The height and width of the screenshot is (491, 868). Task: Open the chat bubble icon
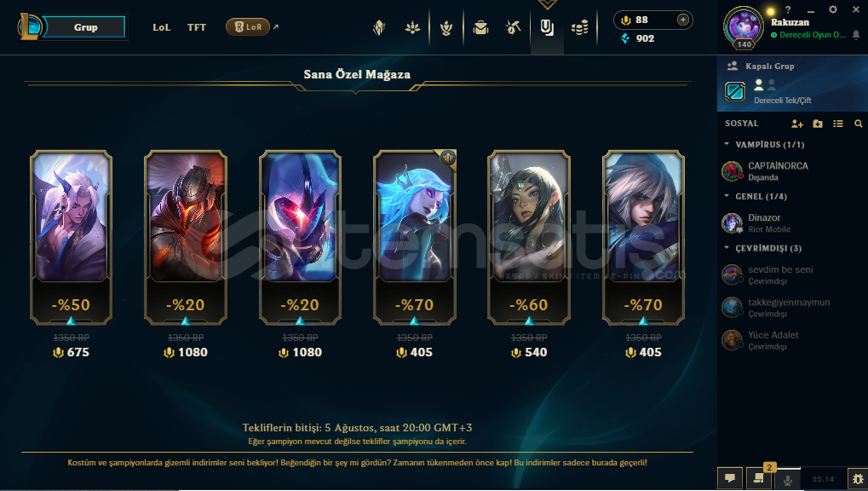730,478
